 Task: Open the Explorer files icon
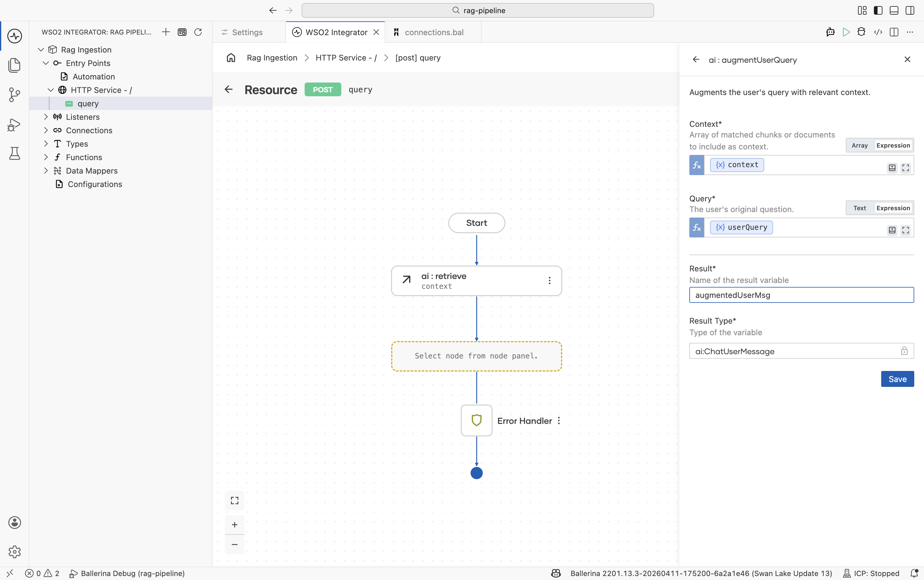(15, 65)
